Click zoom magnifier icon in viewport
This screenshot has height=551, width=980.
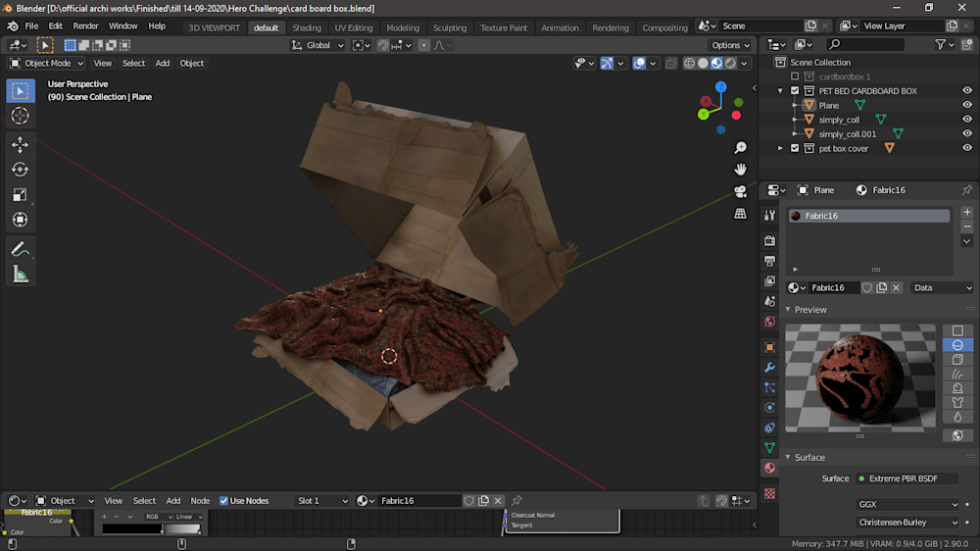(x=740, y=147)
